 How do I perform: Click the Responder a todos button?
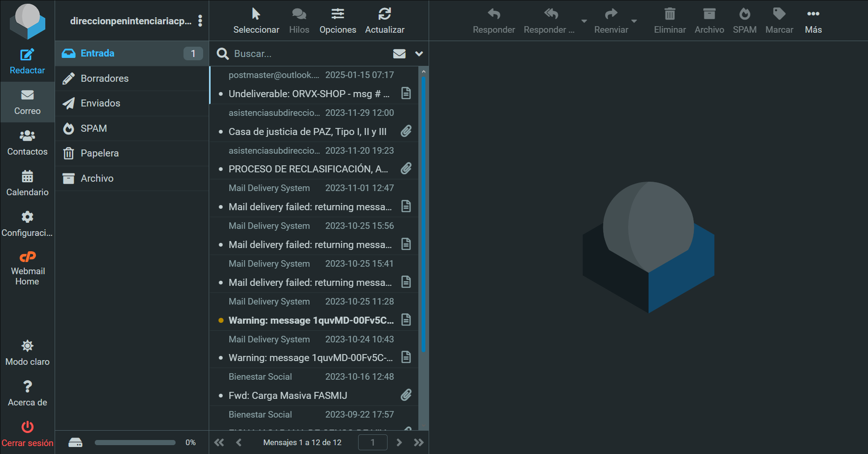(x=549, y=21)
